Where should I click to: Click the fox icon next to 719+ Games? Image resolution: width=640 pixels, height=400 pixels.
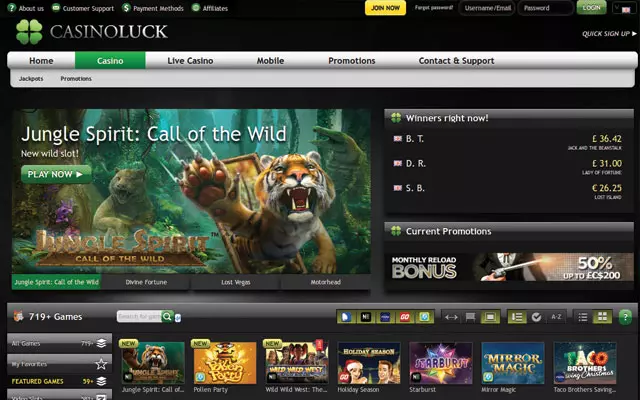[x=18, y=316]
